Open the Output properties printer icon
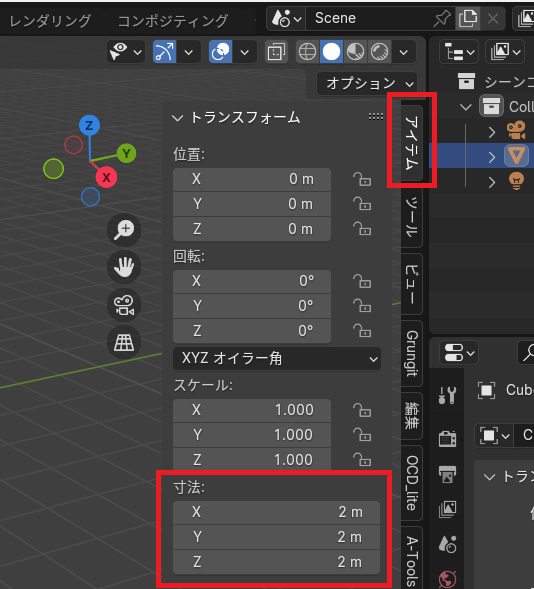The image size is (534, 589). tap(447, 474)
